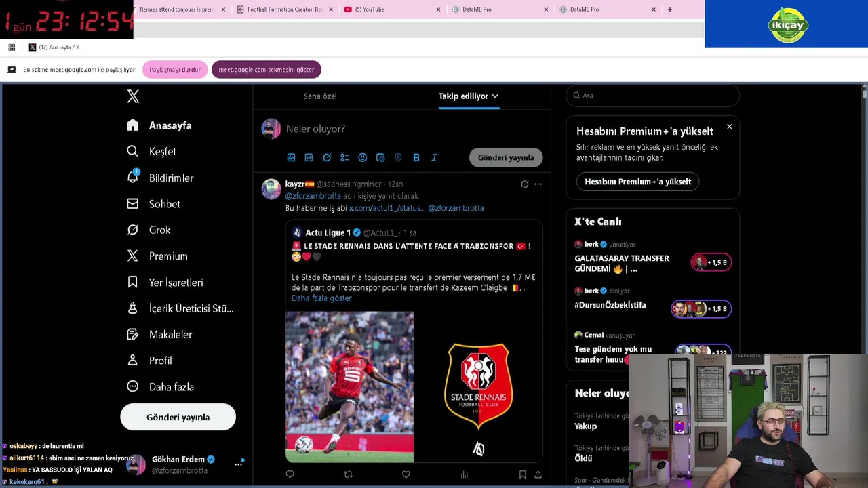Open Yakup trending topic
Viewport: 868px width, 488px height.
pyautogui.click(x=586, y=426)
